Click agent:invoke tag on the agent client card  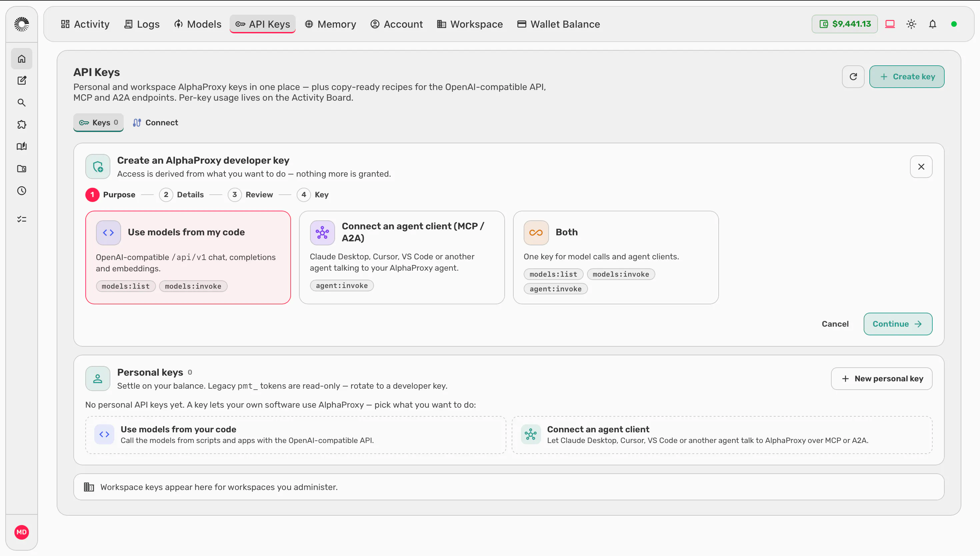pos(342,286)
